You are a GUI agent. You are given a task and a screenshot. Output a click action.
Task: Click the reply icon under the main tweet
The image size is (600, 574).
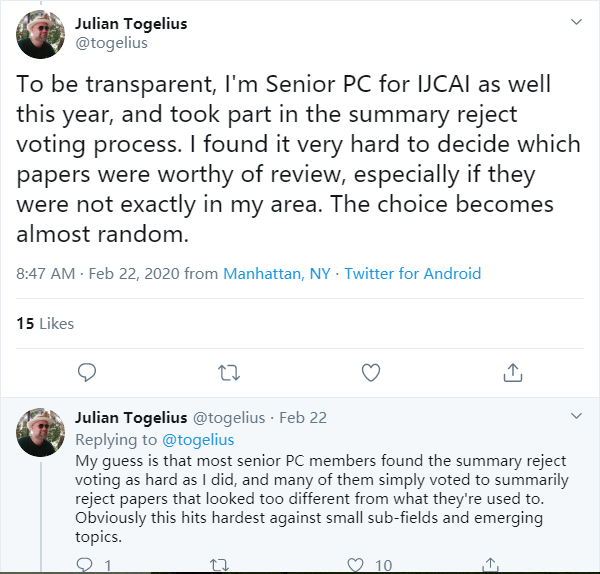87,373
